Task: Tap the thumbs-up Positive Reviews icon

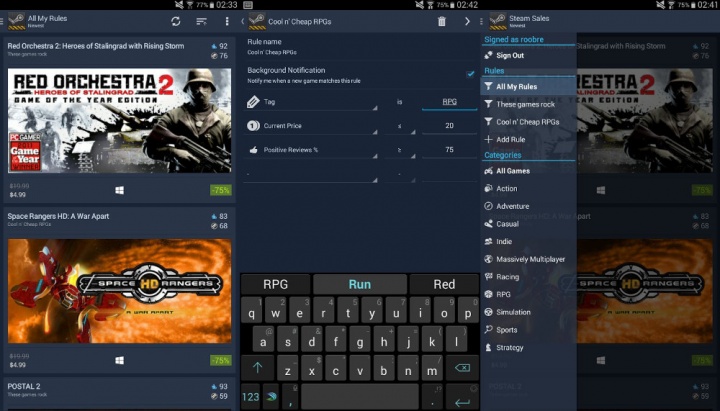Action: click(x=253, y=150)
